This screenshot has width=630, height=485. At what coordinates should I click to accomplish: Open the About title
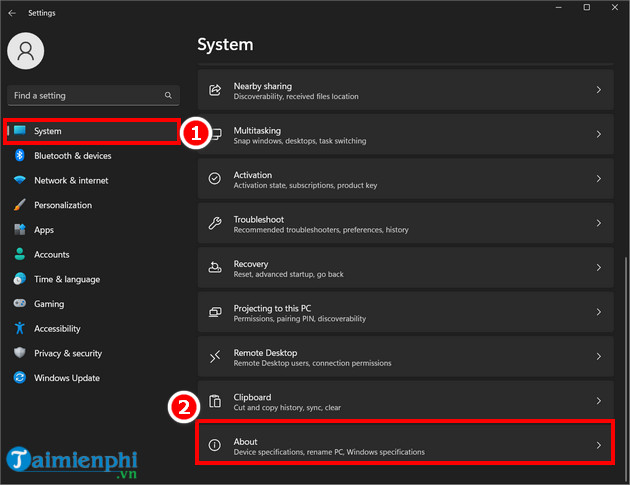click(245, 442)
